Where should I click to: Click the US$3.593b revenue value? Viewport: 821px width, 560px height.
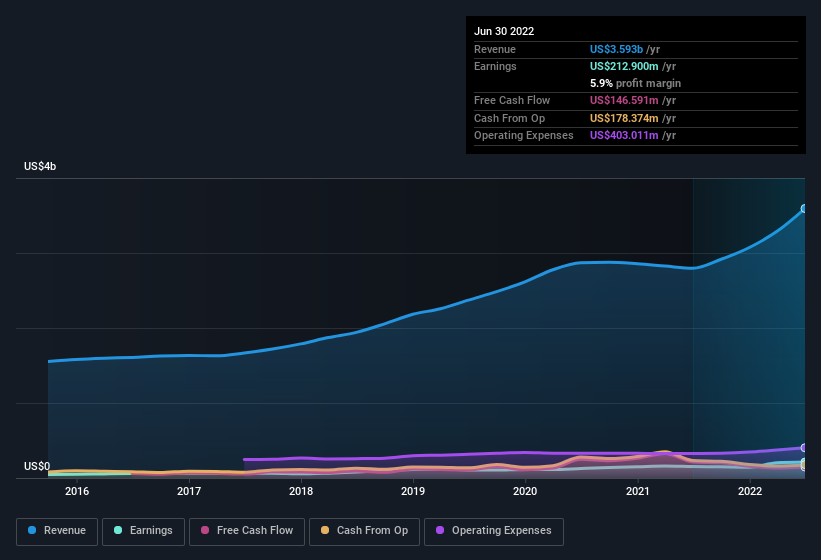(616, 49)
